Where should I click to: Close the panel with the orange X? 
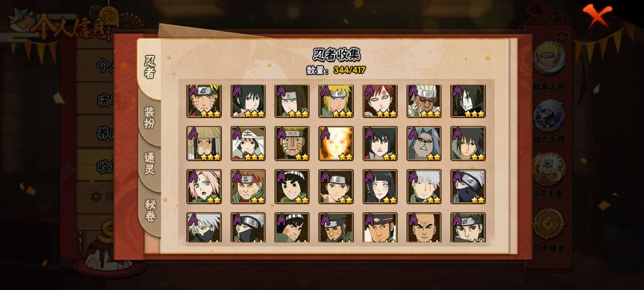pyautogui.click(x=597, y=14)
